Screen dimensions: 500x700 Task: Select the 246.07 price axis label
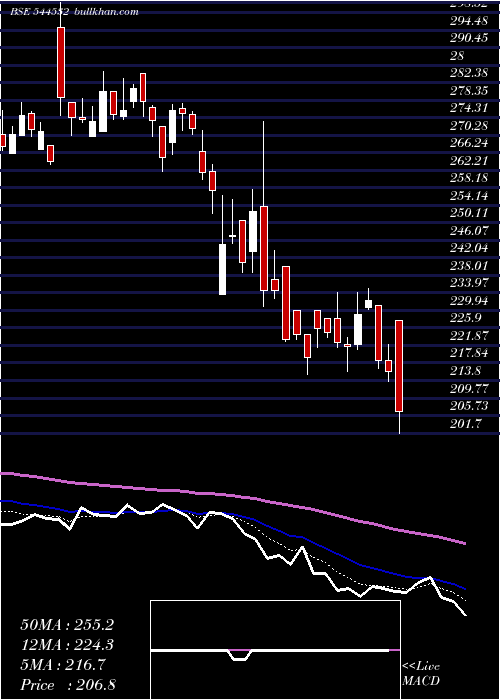click(x=469, y=231)
